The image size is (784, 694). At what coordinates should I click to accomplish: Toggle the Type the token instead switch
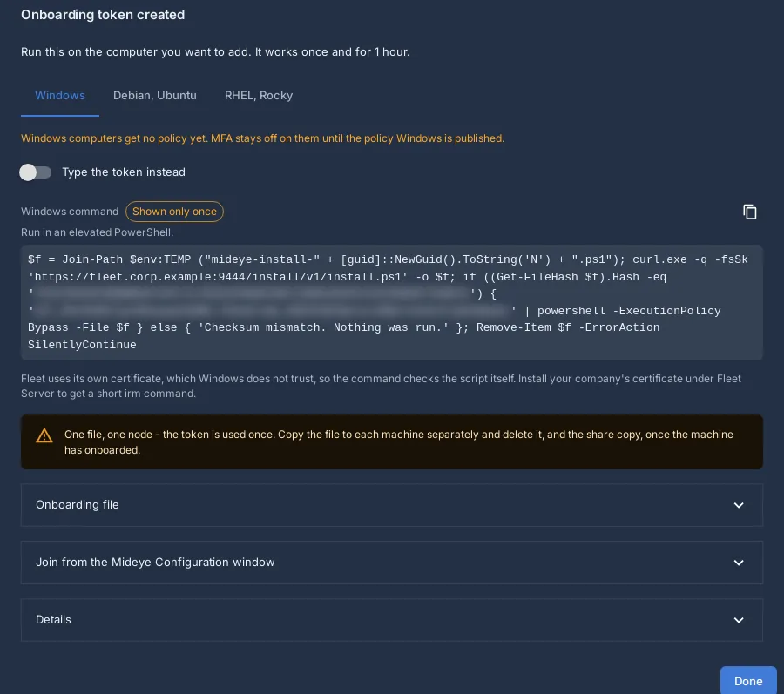click(35, 172)
